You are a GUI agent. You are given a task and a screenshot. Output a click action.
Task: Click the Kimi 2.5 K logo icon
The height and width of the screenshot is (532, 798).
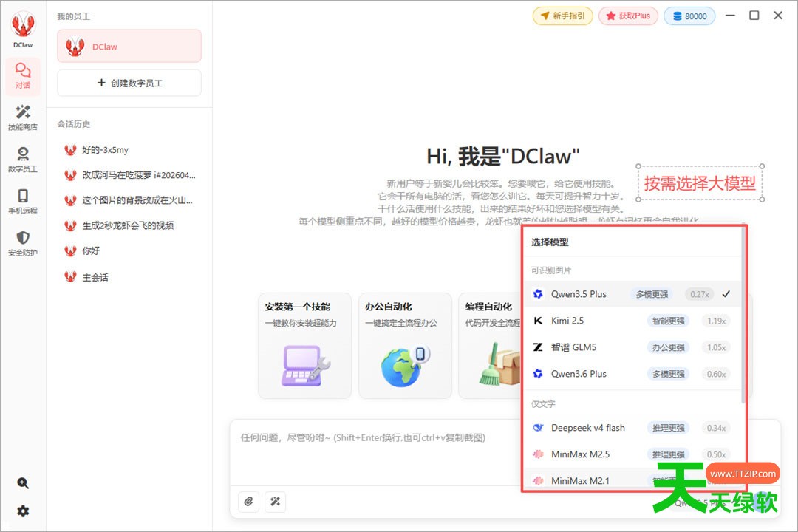click(538, 321)
